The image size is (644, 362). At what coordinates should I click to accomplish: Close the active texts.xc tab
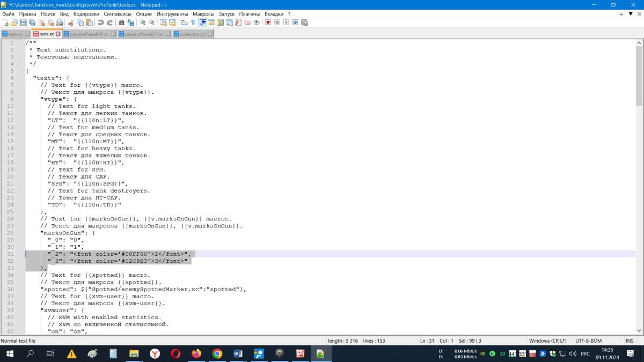(58, 34)
